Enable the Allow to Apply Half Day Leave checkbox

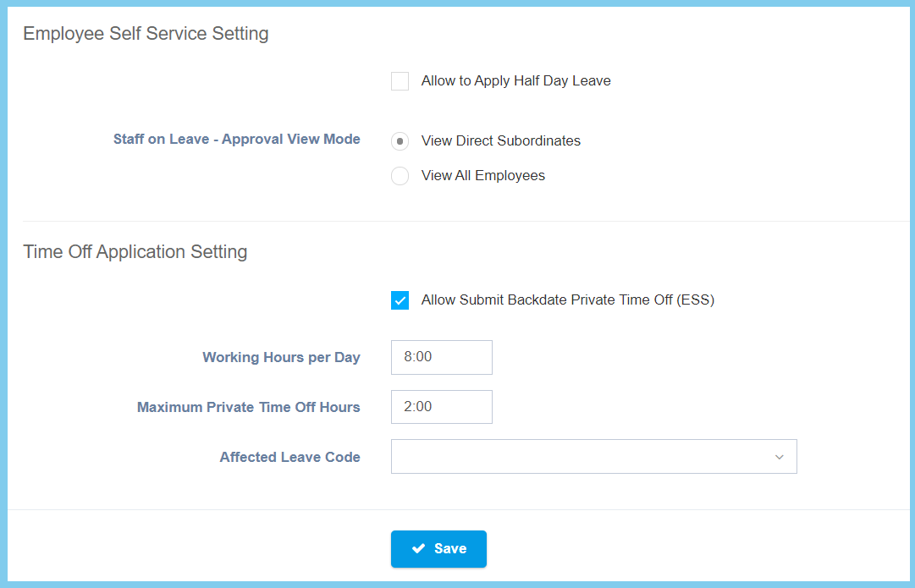coord(400,81)
